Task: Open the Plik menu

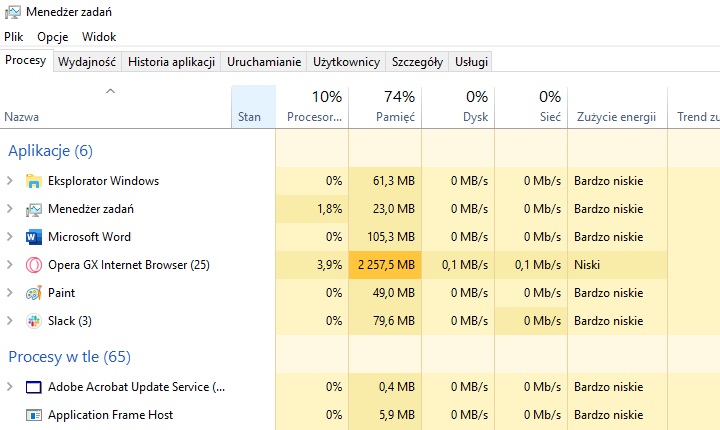Action: [14, 37]
